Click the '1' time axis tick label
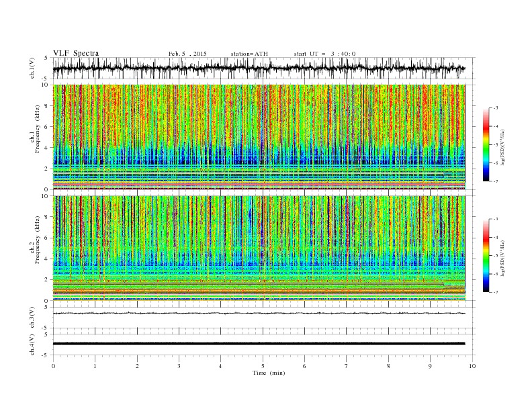 pos(95,366)
